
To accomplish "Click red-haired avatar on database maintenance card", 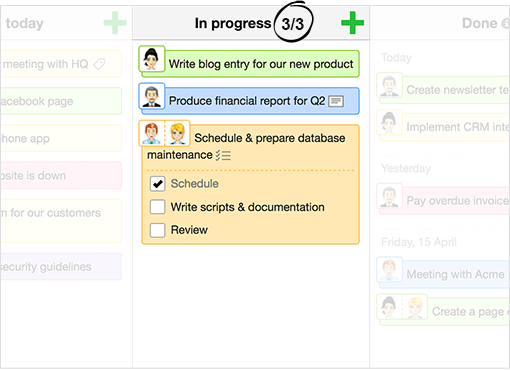I will coord(152,133).
